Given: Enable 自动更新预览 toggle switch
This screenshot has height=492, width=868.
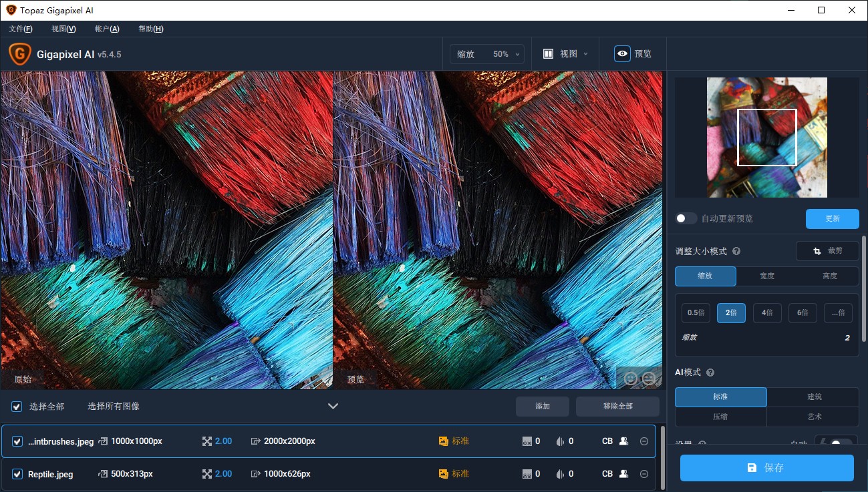Looking at the screenshot, I should (x=686, y=218).
